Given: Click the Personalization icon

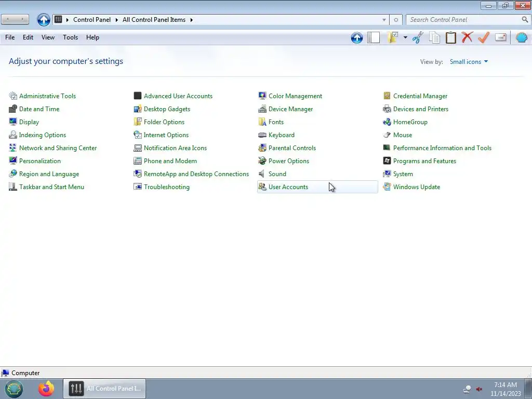Looking at the screenshot, I should [13, 161].
